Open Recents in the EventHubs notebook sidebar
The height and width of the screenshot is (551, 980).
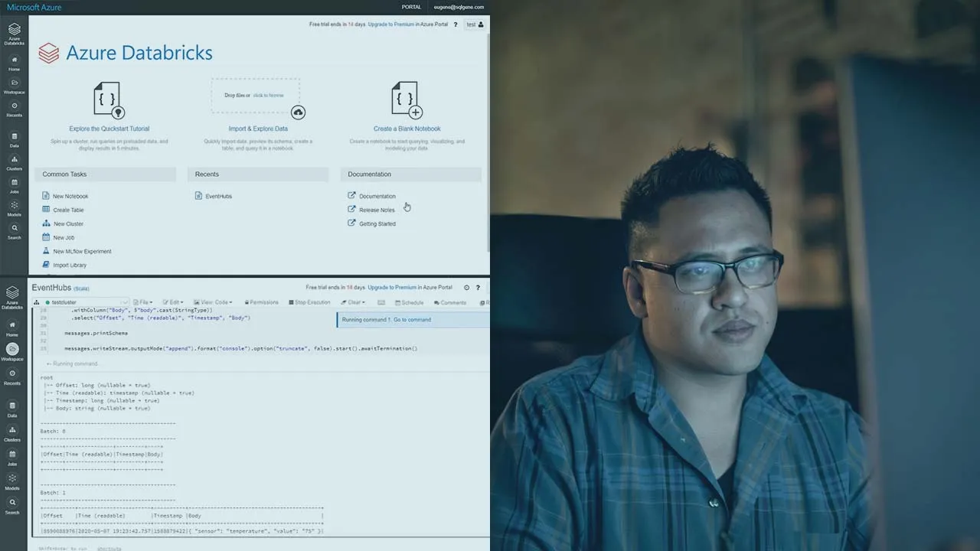[x=12, y=377]
